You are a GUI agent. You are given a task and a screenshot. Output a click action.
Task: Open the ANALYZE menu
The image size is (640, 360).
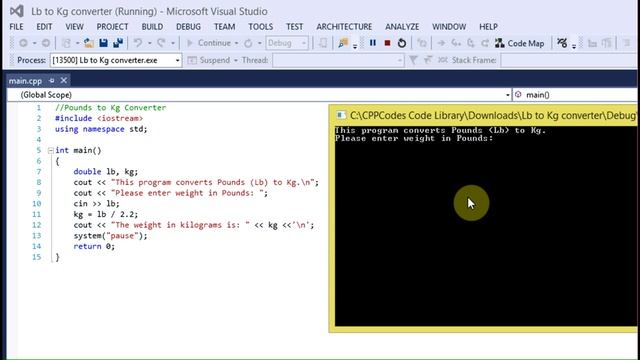pyautogui.click(x=402, y=27)
